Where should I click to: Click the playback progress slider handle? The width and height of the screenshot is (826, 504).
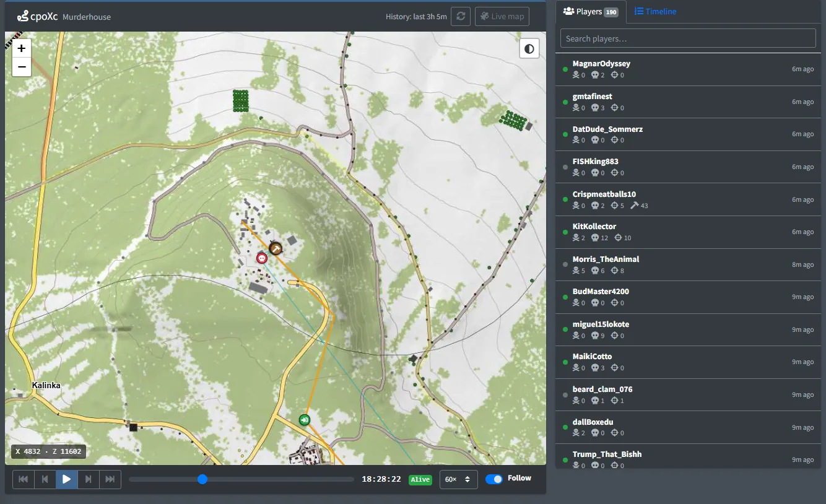point(202,479)
